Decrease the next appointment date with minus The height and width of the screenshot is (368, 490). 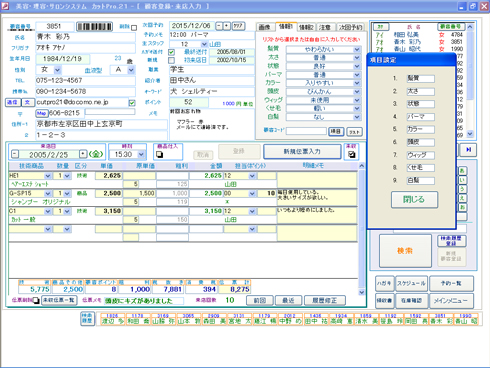pos(219,26)
